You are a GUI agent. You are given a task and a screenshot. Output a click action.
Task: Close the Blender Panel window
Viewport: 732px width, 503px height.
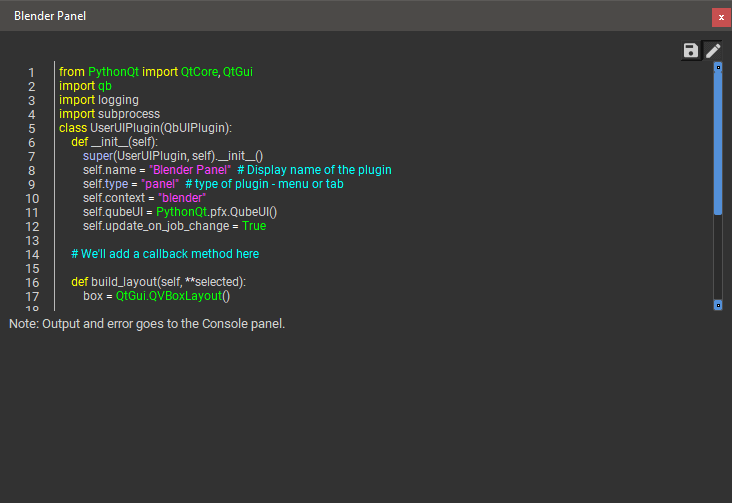click(720, 17)
